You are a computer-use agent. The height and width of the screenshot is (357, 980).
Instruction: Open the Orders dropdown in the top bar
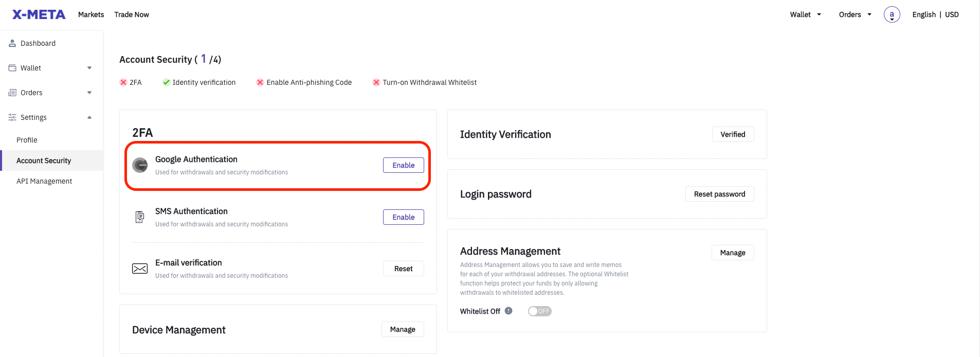(x=854, y=14)
